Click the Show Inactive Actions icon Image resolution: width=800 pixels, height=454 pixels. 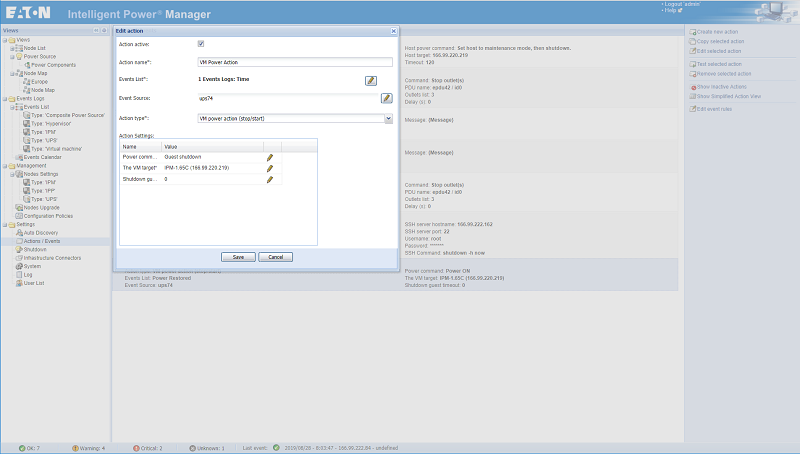click(693, 87)
